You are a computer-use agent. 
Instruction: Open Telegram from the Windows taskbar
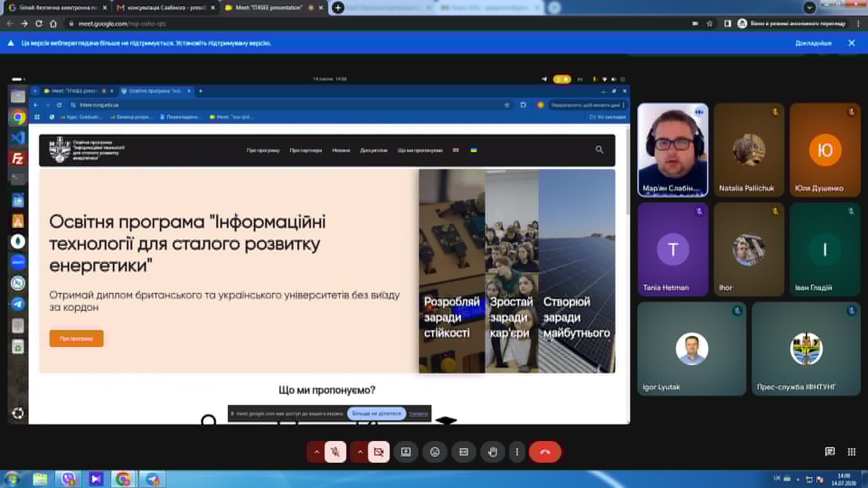click(x=152, y=479)
